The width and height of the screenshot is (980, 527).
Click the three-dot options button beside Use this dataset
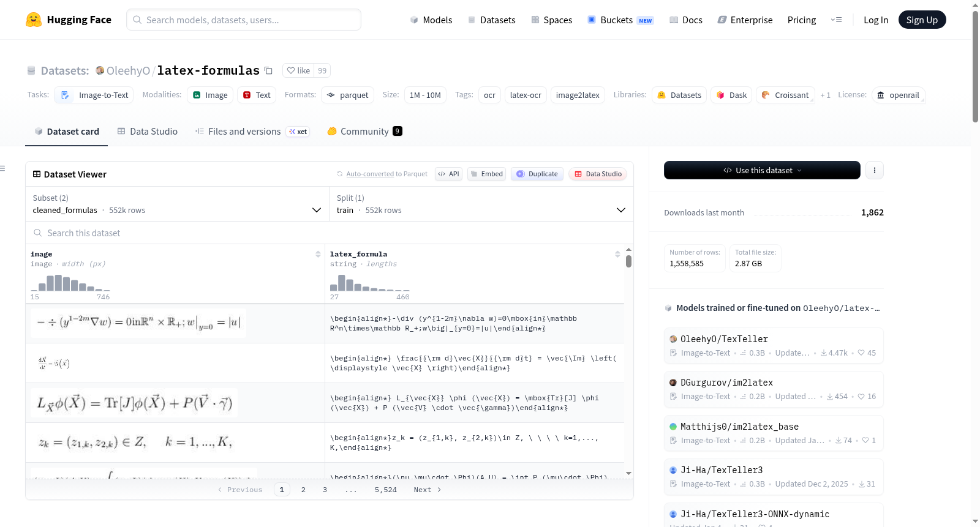[x=875, y=170]
